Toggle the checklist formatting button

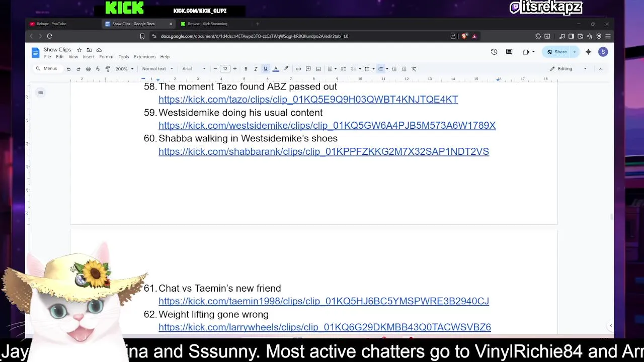pos(354,69)
